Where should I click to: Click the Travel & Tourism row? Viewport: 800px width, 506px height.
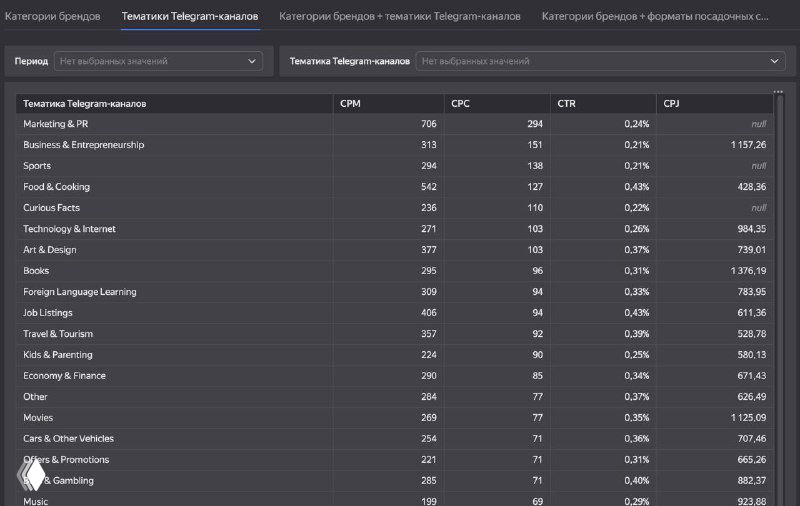click(58, 334)
